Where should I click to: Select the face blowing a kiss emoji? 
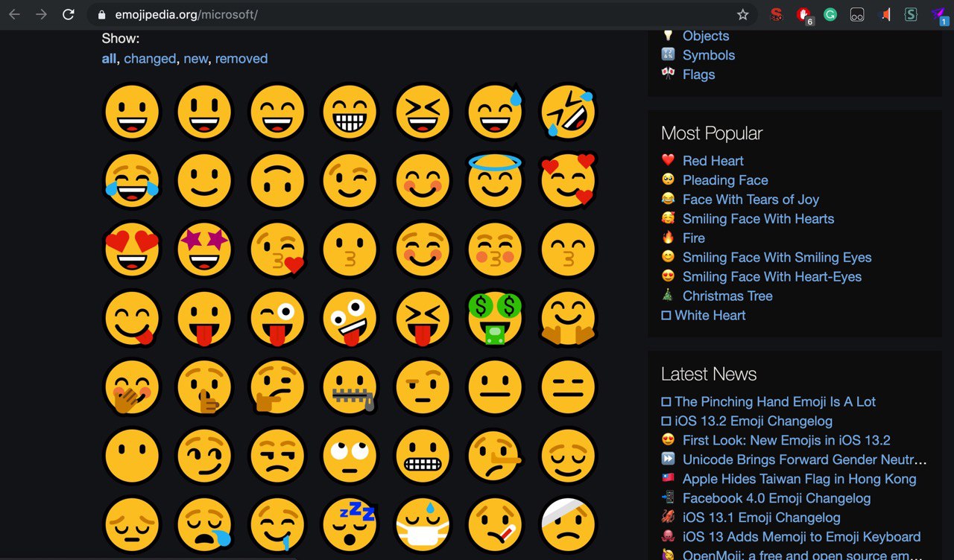[277, 249]
